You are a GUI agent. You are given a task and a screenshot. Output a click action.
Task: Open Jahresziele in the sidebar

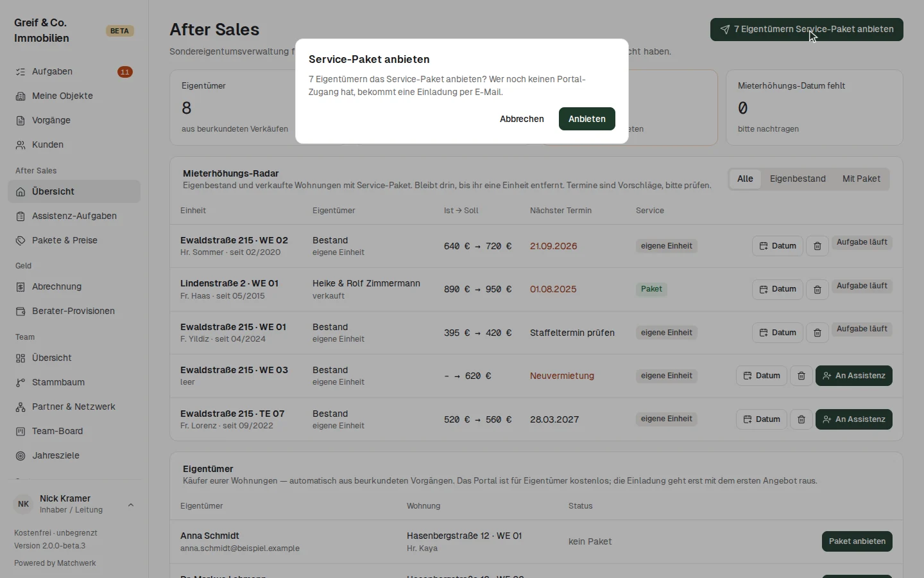(74, 456)
